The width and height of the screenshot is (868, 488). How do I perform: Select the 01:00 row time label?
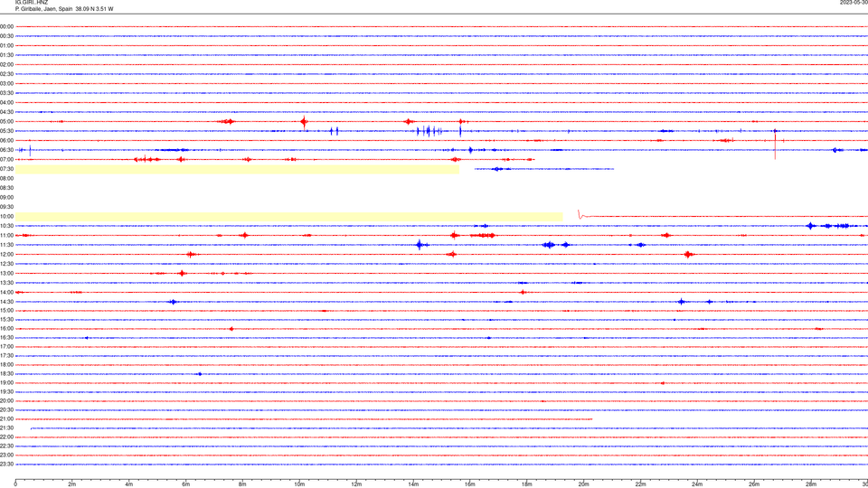pyautogui.click(x=6, y=45)
